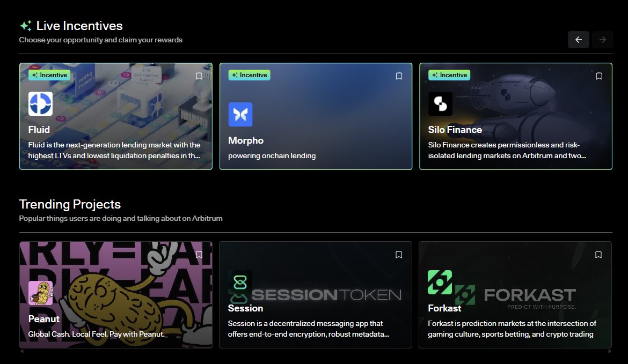Open the Fluid card title
Image resolution: width=628 pixels, height=364 pixels.
[x=39, y=130]
